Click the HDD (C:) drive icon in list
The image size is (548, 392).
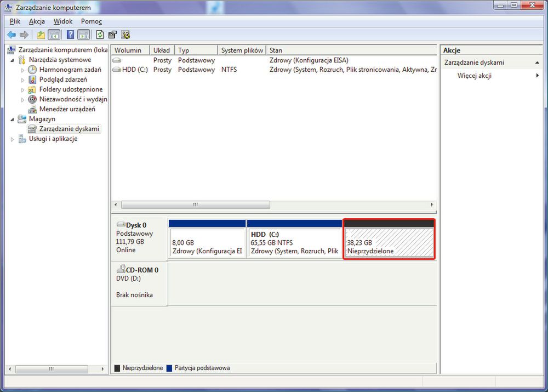tap(117, 70)
